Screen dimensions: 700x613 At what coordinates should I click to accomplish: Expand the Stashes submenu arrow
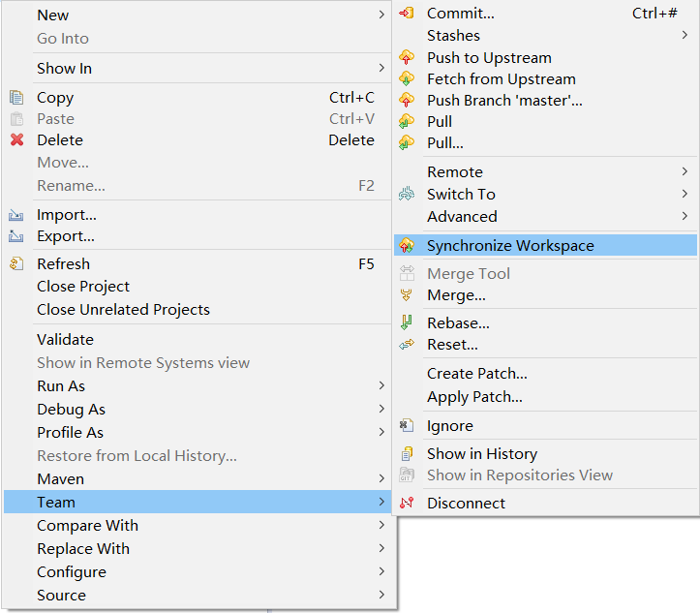(x=685, y=35)
